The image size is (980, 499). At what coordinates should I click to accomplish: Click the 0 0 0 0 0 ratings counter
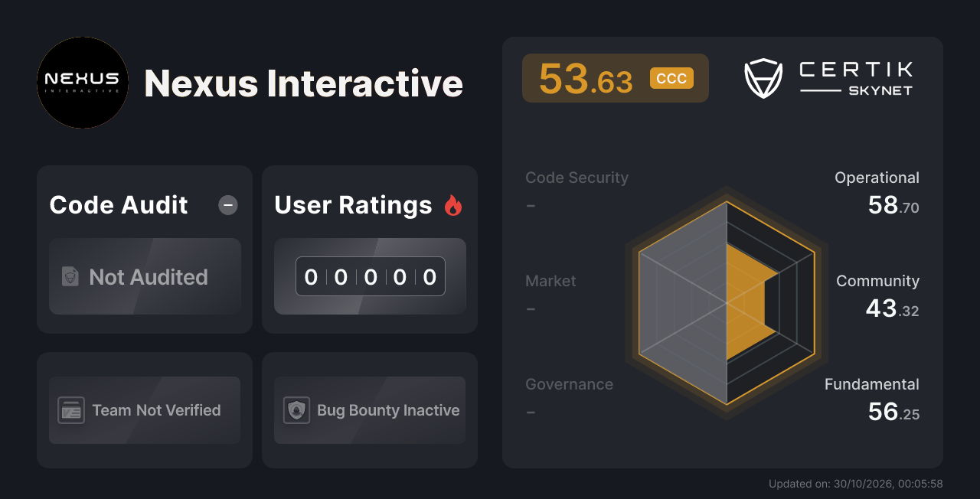coord(371,276)
